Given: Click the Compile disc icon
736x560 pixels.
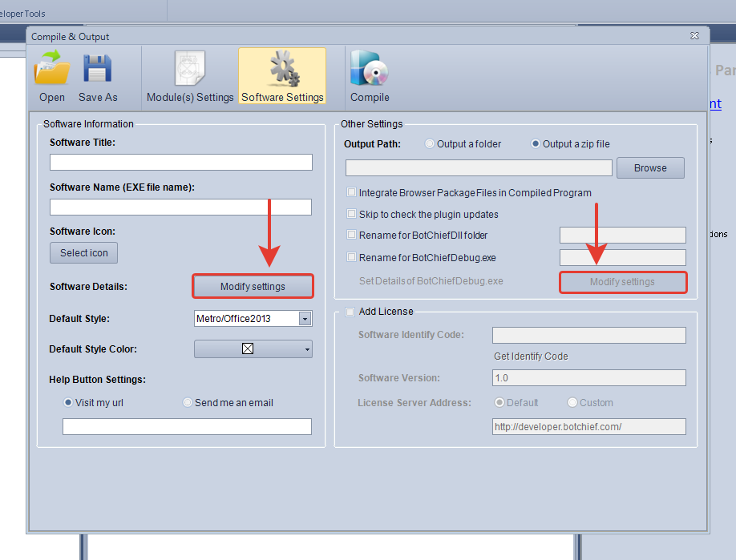Looking at the screenshot, I should click(x=370, y=70).
